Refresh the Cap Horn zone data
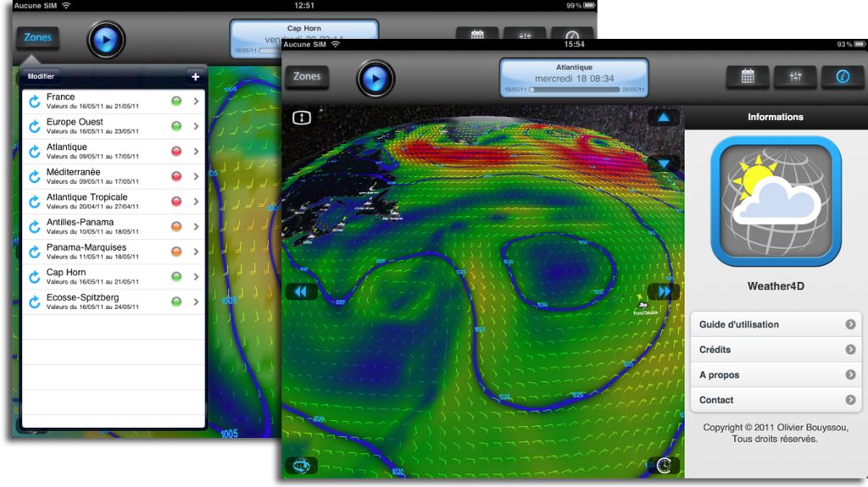This screenshot has width=868, height=487. [x=34, y=277]
